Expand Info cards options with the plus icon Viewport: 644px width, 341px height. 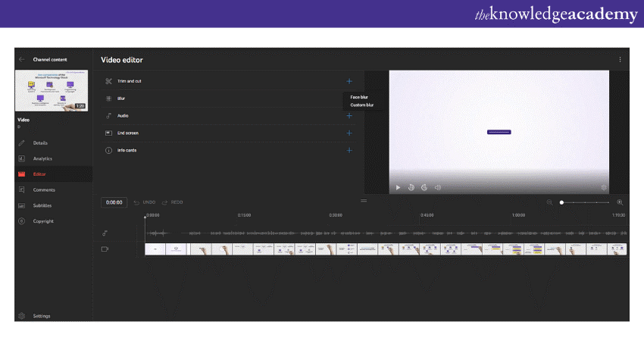pyautogui.click(x=349, y=150)
